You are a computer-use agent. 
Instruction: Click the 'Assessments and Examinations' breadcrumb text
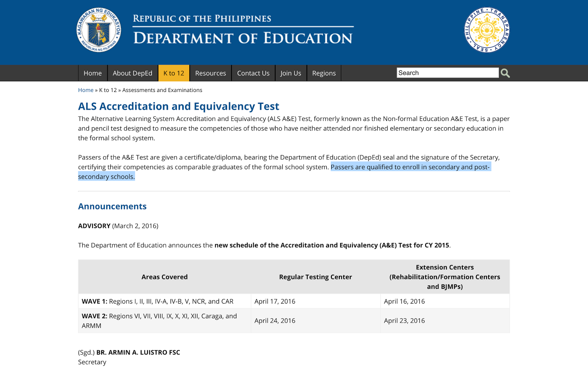coord(162,90)
